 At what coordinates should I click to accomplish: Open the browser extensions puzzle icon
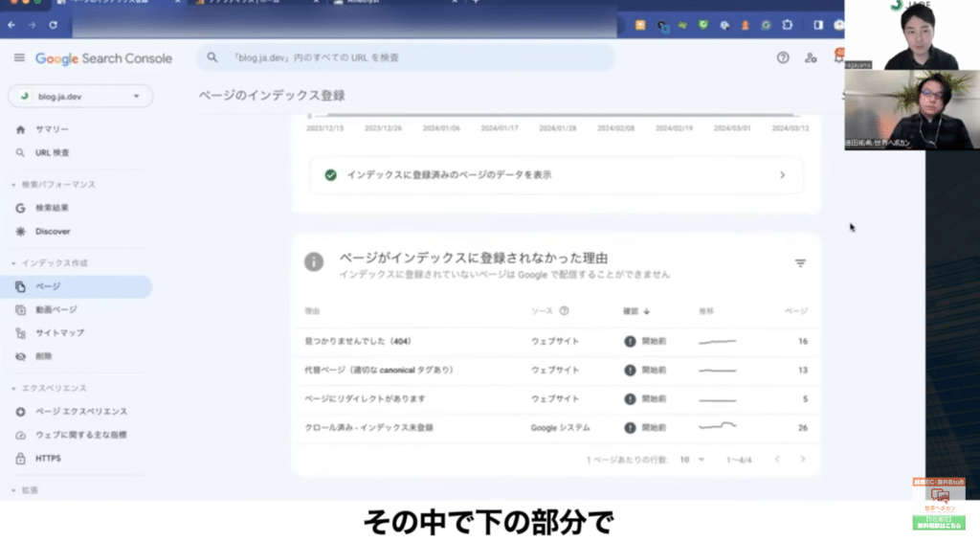(788, 25)
